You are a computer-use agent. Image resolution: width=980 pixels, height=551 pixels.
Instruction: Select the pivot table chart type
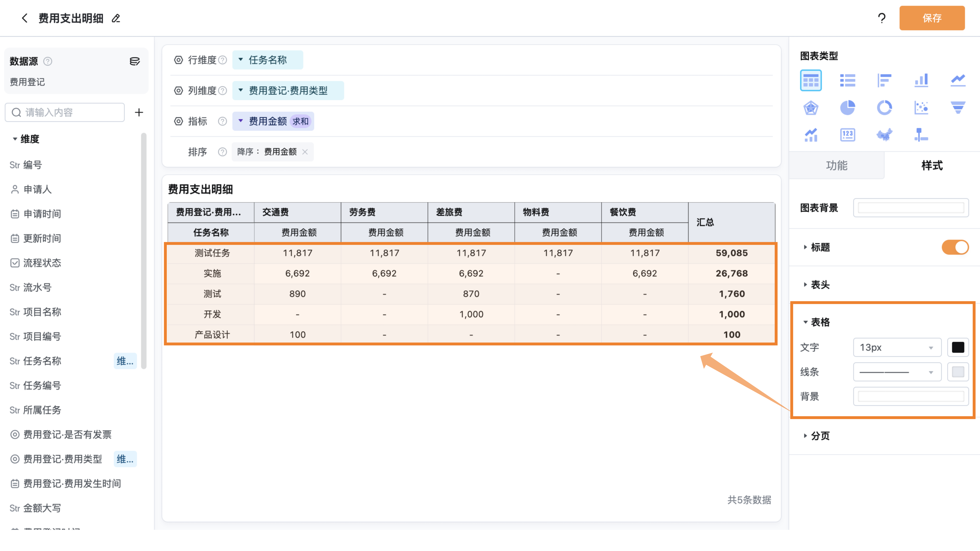tap(811, 80)
